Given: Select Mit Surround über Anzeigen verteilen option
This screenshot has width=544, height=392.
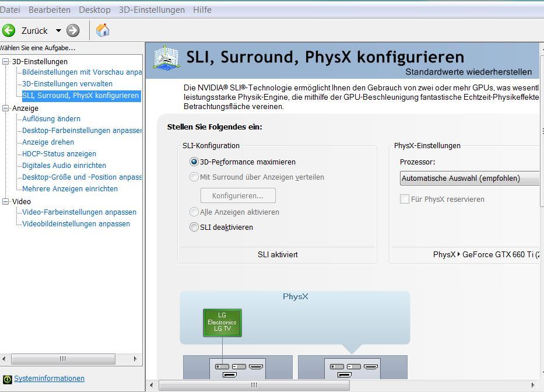Looking at the screenshot, I should (x=194, y=177).
